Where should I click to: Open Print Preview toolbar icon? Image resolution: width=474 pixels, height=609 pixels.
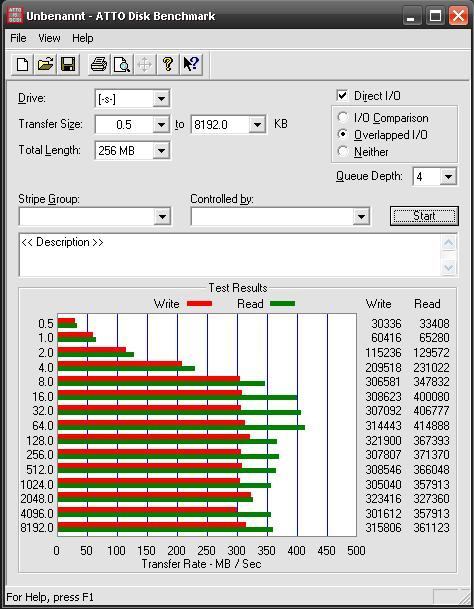(122, 64)
